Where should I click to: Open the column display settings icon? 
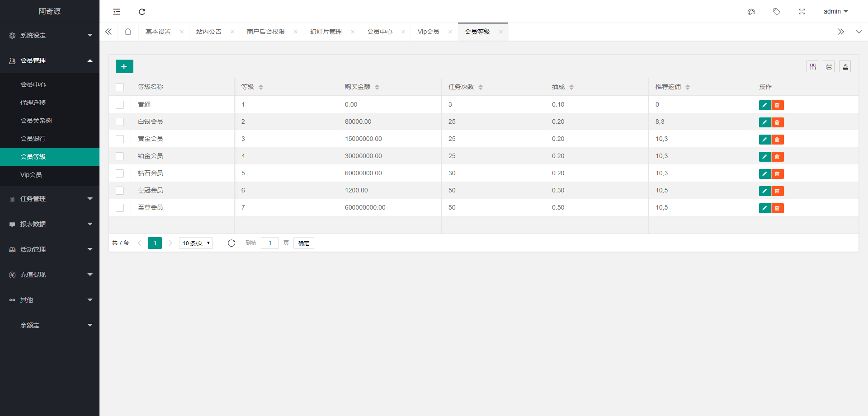(x=812, y=66)
